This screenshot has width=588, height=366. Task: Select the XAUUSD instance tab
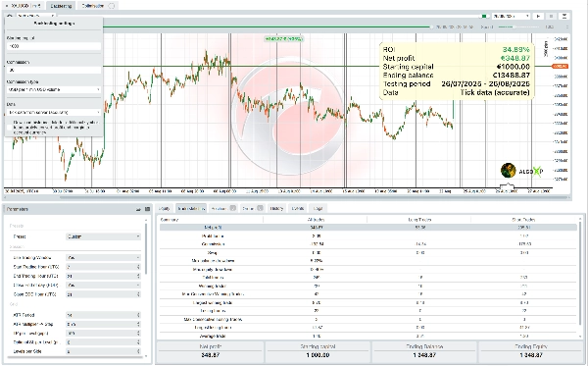pyautogui.click(x=24, y=6)
